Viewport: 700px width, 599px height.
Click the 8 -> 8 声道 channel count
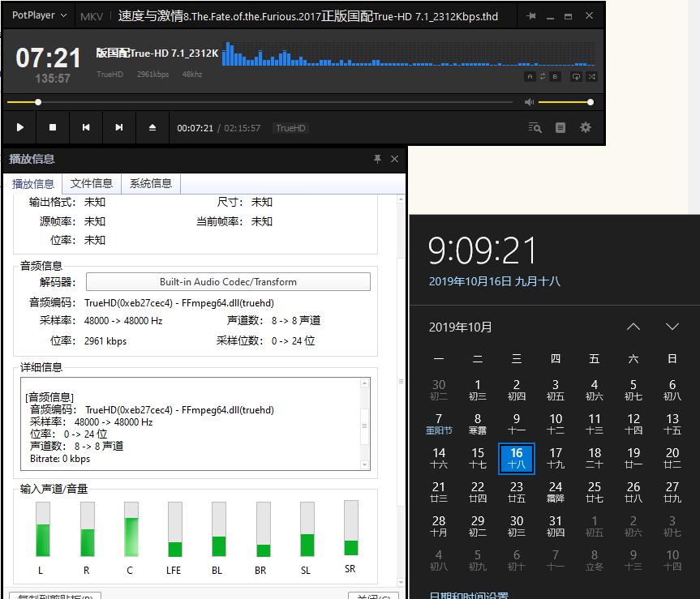click(296, 321)
